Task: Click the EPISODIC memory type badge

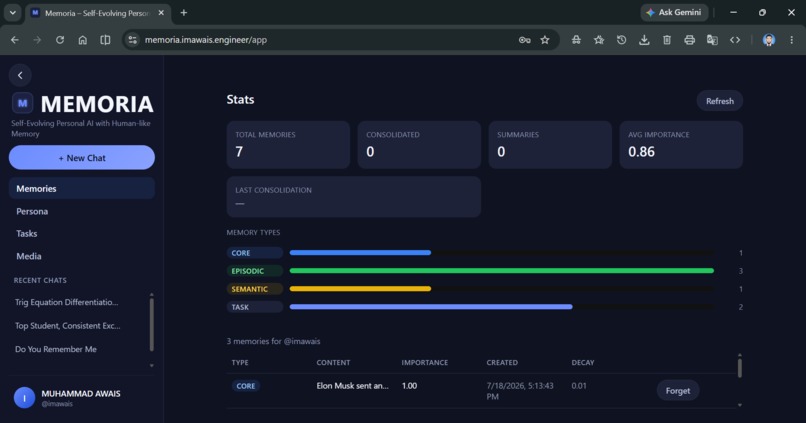Action: click(x=254, y=271)
